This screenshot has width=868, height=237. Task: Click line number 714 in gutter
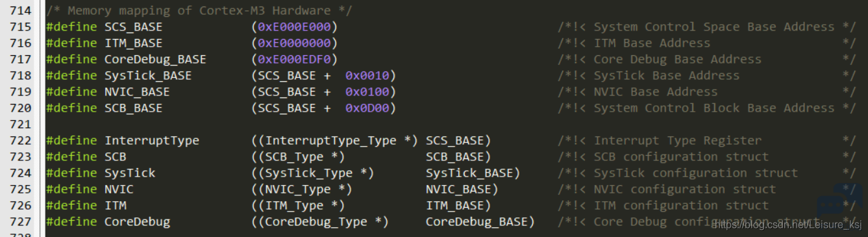[x=21, y=10]
